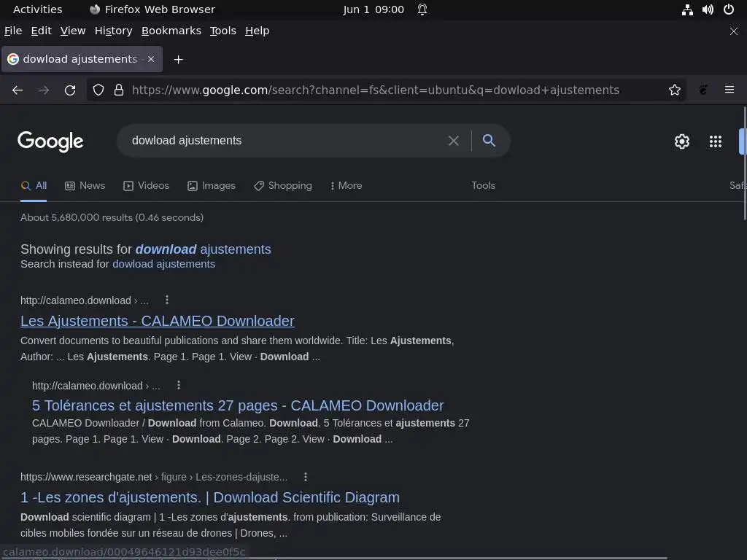
Task: Open three-dot menu for researchgate.net result
Action: pyautogui.click(x=306, y=477)
